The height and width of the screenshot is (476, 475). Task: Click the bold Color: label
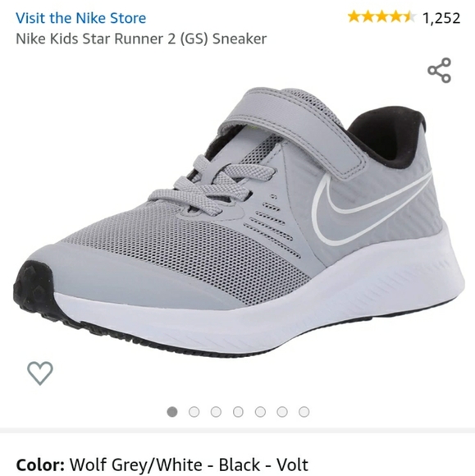[x=40, y=465]
